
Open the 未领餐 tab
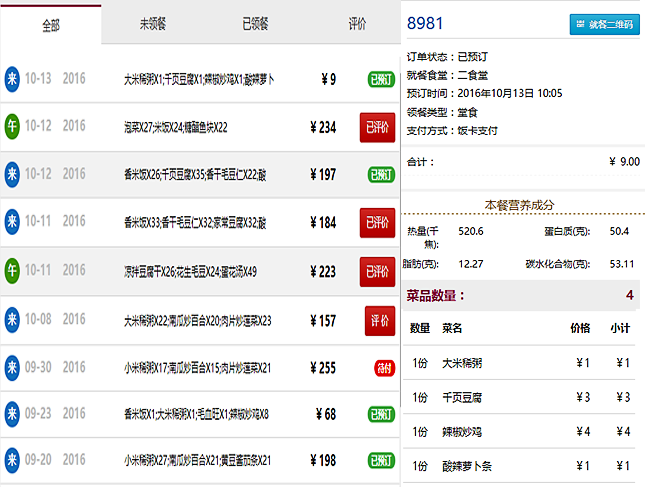coord(152,25)
